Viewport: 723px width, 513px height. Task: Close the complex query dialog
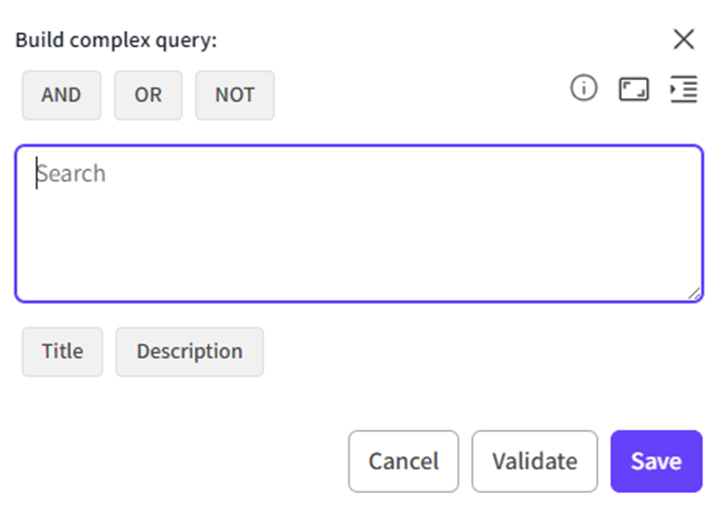tap(684, 40)
